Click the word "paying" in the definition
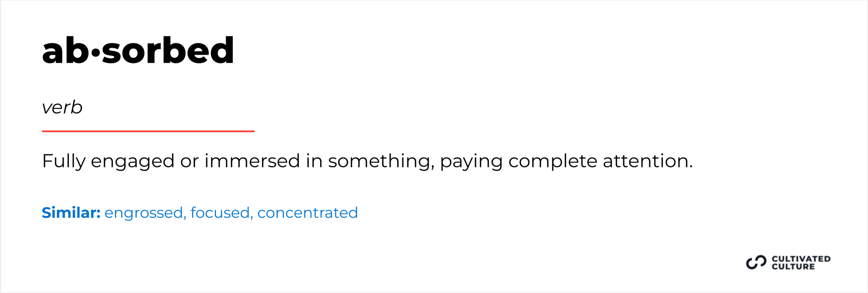The image size is (868, 293). pyautogui.click(x=471, y=161)
